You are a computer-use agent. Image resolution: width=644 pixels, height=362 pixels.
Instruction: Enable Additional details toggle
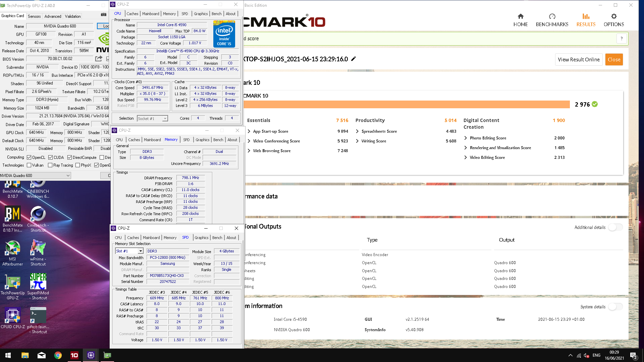pos(615,227)
